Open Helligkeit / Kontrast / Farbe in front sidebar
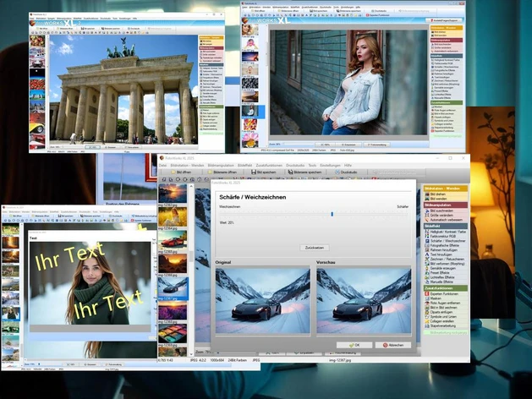The image size is (532, 399). point(446,232)
